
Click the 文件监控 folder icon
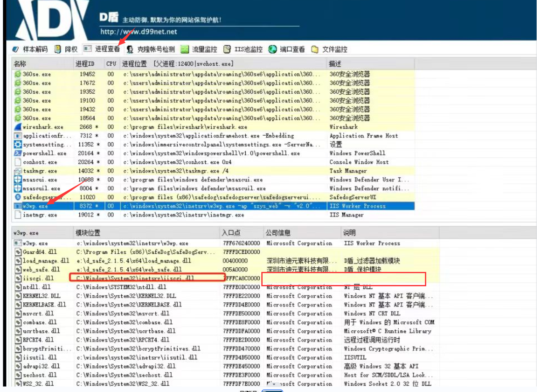tap(315, 49)
